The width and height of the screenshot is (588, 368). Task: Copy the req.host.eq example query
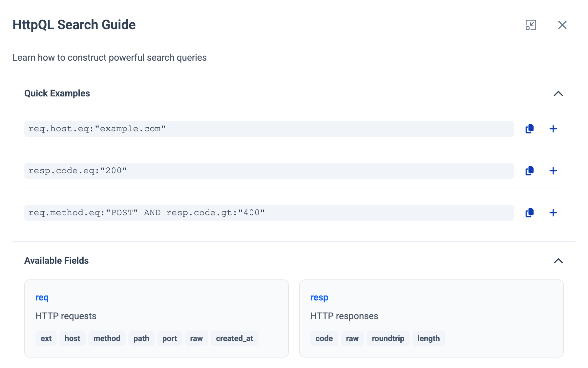pyautogui.click(x=529, y=129)
